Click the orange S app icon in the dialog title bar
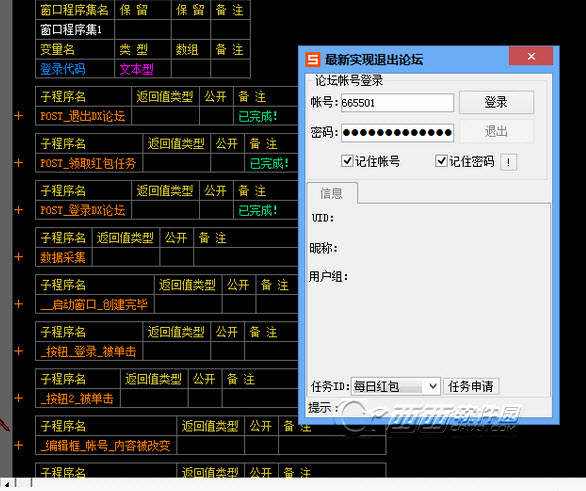The image size is (586, 491). point(313,59)
